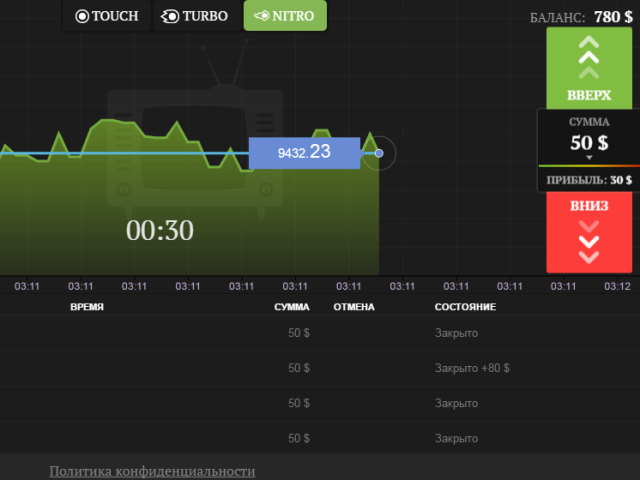
Task: Click the ВРЕМЯ column header
Action: coord(87,307)
